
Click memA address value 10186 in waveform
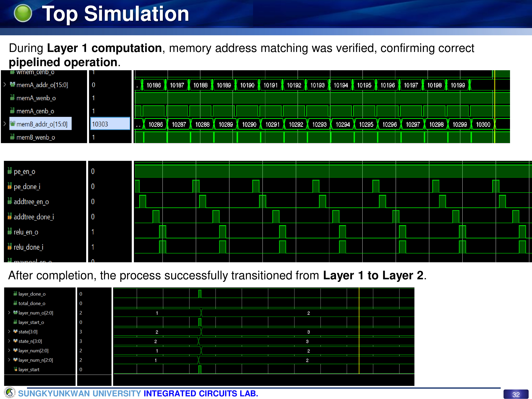point(154,85)
